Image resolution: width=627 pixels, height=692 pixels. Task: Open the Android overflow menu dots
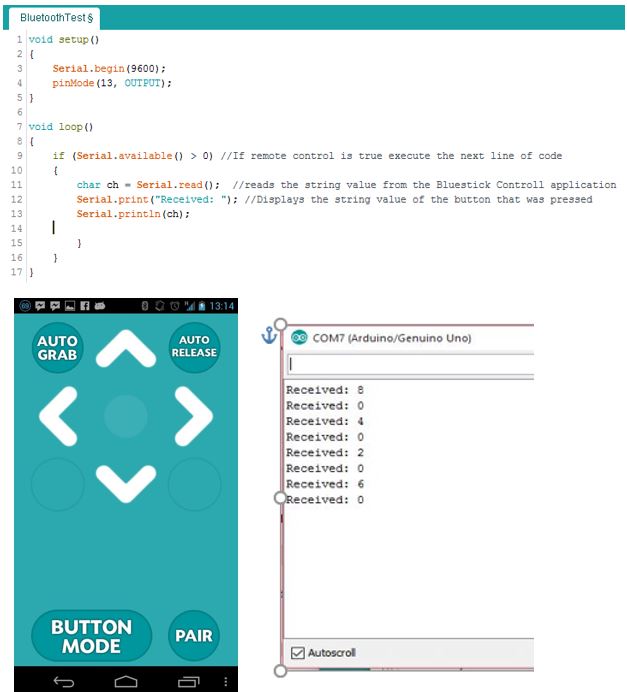(x=225, y=682)
